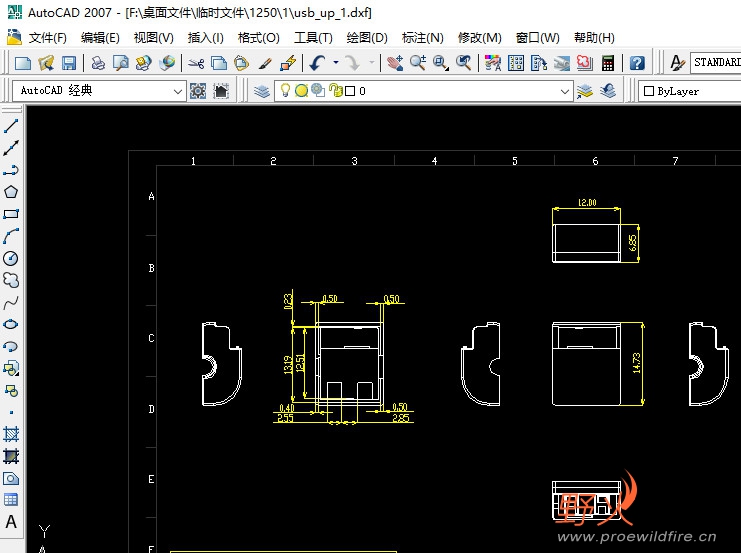Viewport: 741px width, 553px height.
Task: Select the Polygon tool
Action: (x=11, y=192)
